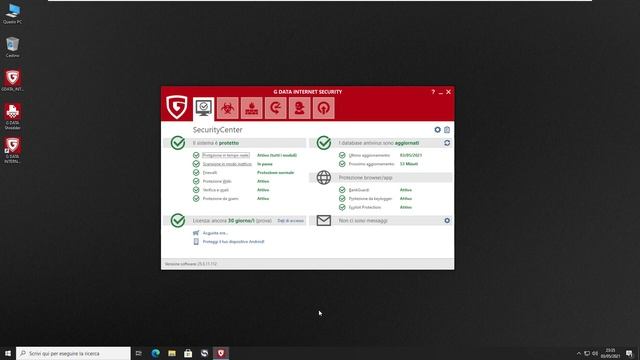Screen dimensions: 640x360
Task: Click 'Non ci sono messaggi' header text
Action: pyautogui.click(x=363, y=220)
